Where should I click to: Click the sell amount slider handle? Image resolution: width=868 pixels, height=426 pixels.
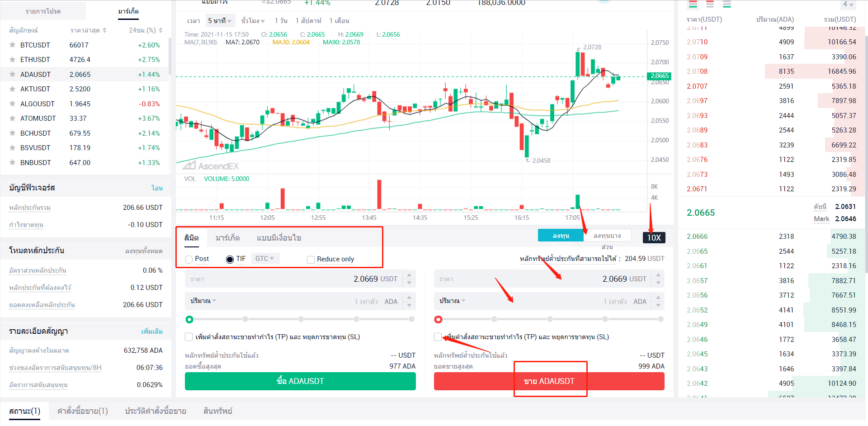tap(438, 319)
